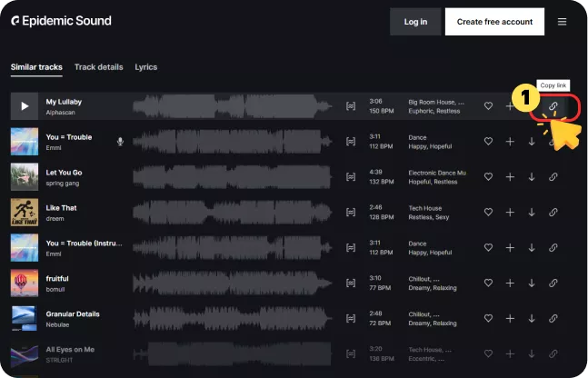
Task: Open artist Alphascan link
Action: 60,113
